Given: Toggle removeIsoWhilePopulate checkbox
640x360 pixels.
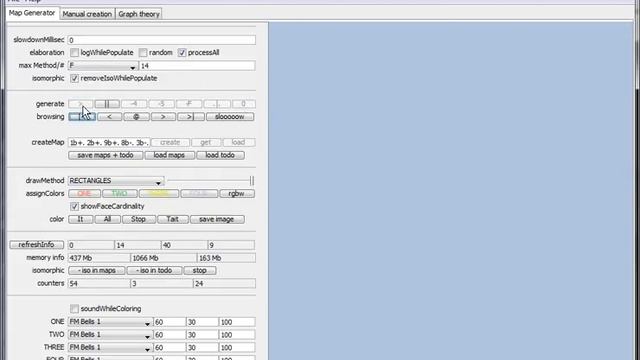Looking at the screenshot, I should [x=74, y=78].
